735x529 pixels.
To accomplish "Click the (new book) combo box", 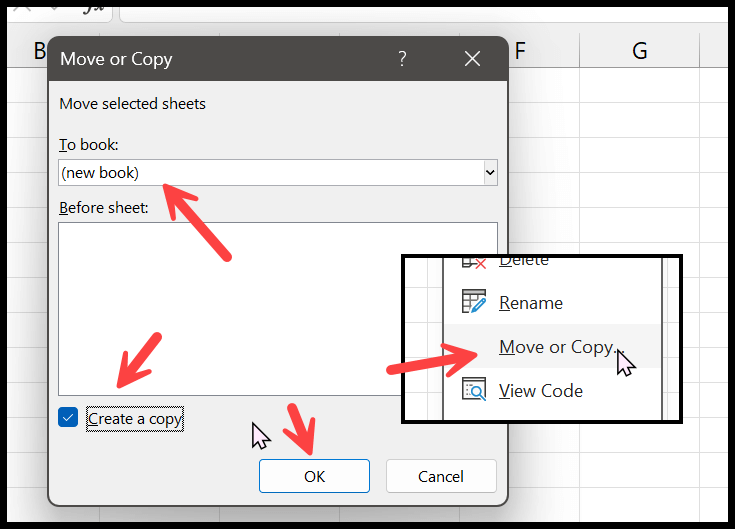I will coord(278,173).
